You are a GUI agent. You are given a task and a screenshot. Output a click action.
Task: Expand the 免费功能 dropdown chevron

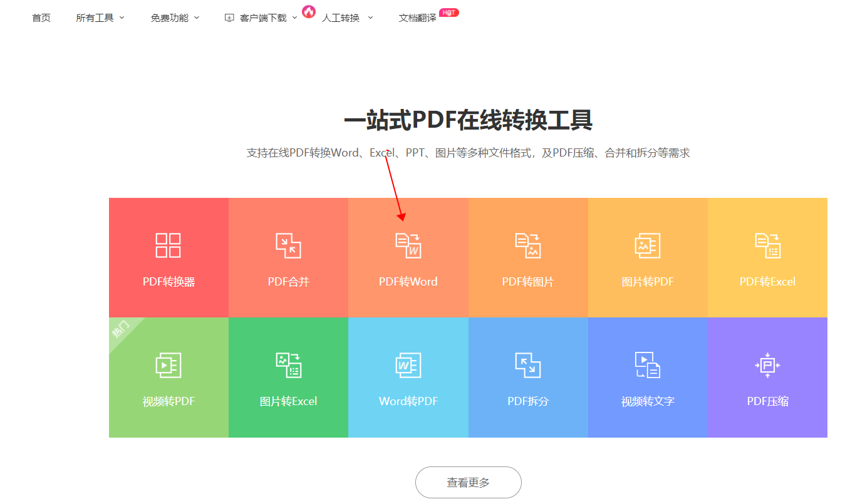(197, 18)
